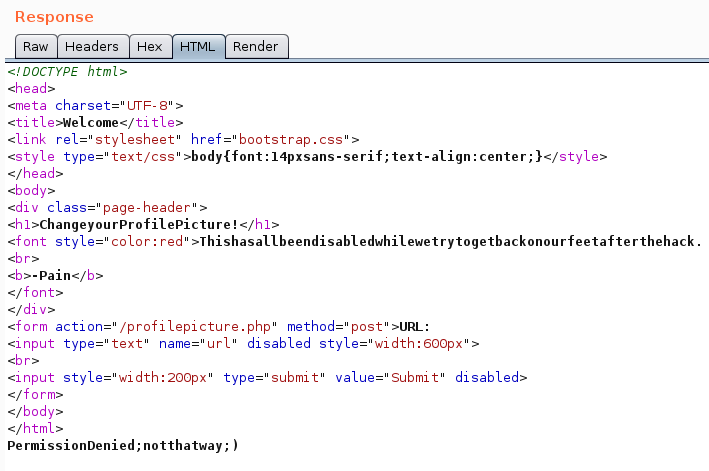The height and width of the screenshot is (471, 709).
Task: Click the font style color:red line
Action: [x=354, y=242]
